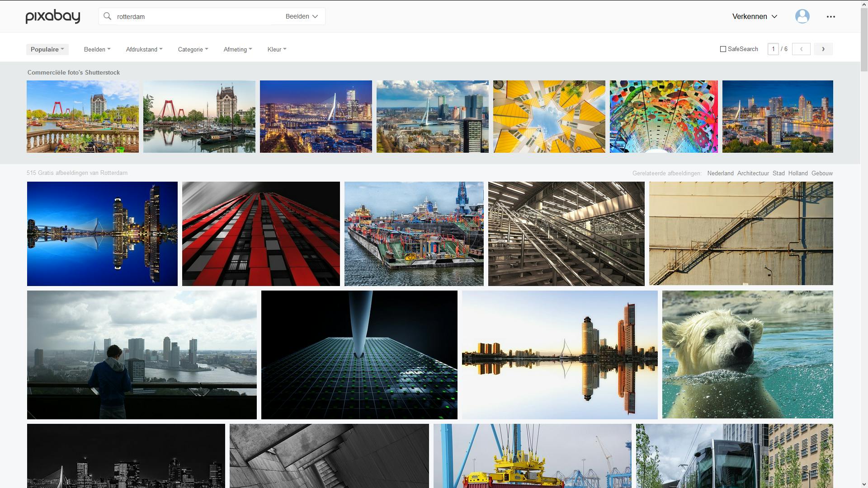Expand the Afdrukstand filter dropdown

click(144, 49)
